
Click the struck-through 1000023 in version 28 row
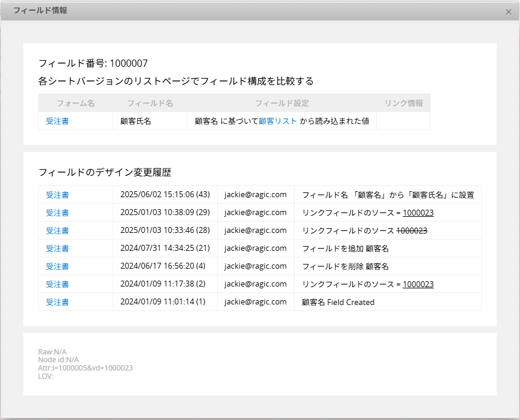[x=411, y=231]
